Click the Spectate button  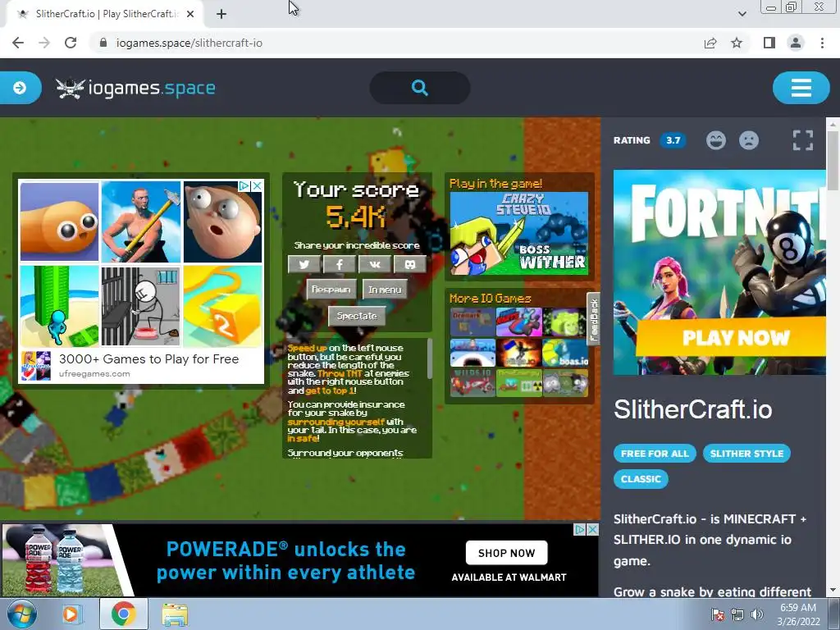click(357, 316)
